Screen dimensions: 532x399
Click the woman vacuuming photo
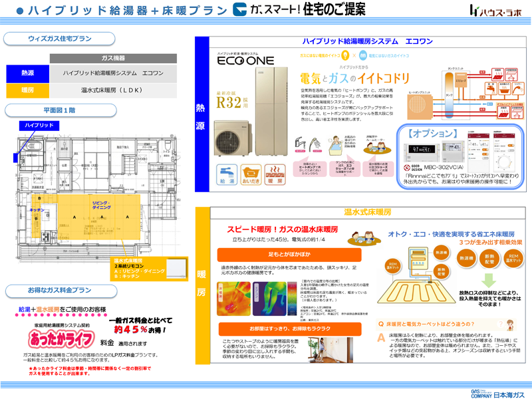tap(330, 350)
